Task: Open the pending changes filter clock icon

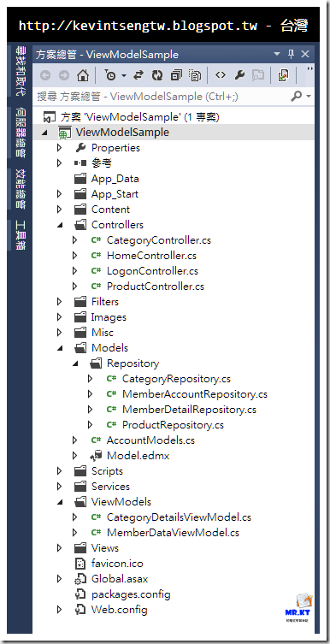Action: coord(110,75)
